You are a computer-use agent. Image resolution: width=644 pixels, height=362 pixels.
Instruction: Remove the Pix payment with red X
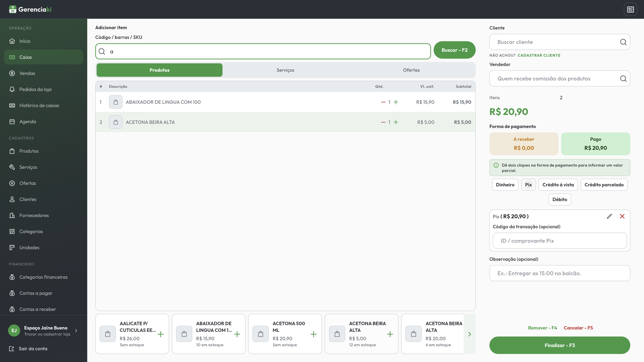[622, 216]
